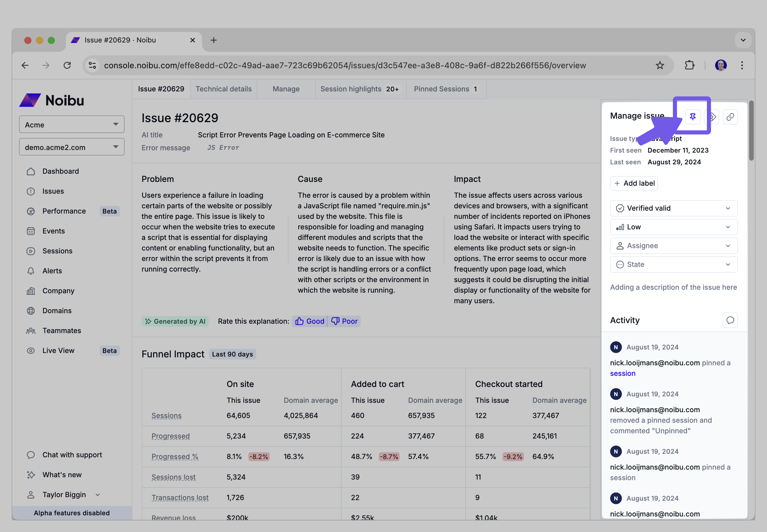Image resolution: width=767 pixels, height=532 pixels.
Task: Open Teammates in the sidebar
Action: coord(61,331)
